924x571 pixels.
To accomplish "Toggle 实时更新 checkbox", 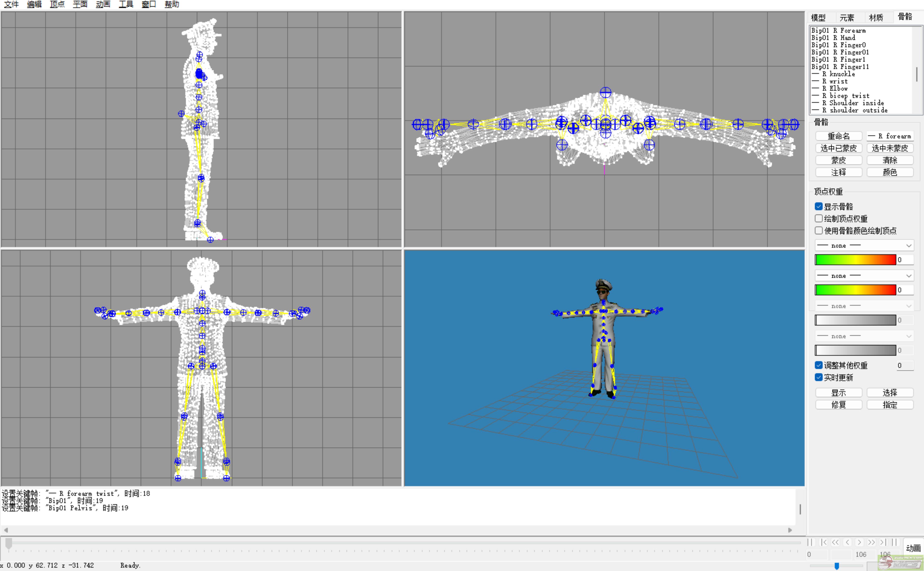I will (x=819, y=377).
